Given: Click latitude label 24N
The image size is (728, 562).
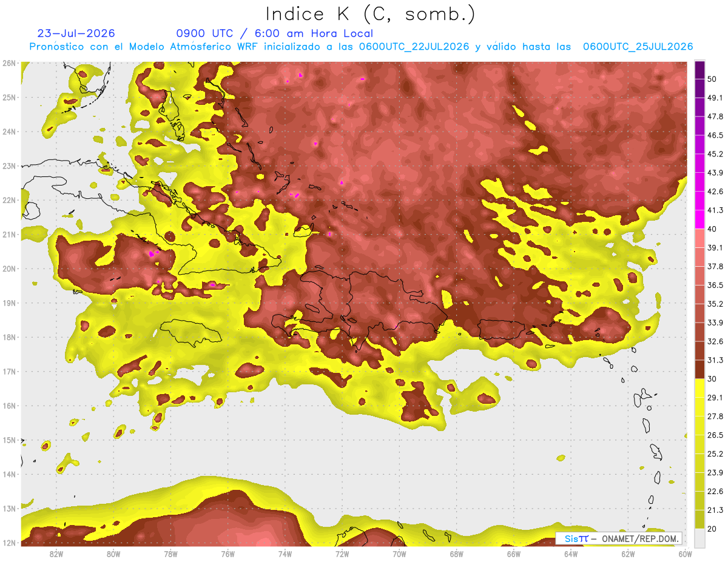Looking at the screenshot, I should pos(9,132).
